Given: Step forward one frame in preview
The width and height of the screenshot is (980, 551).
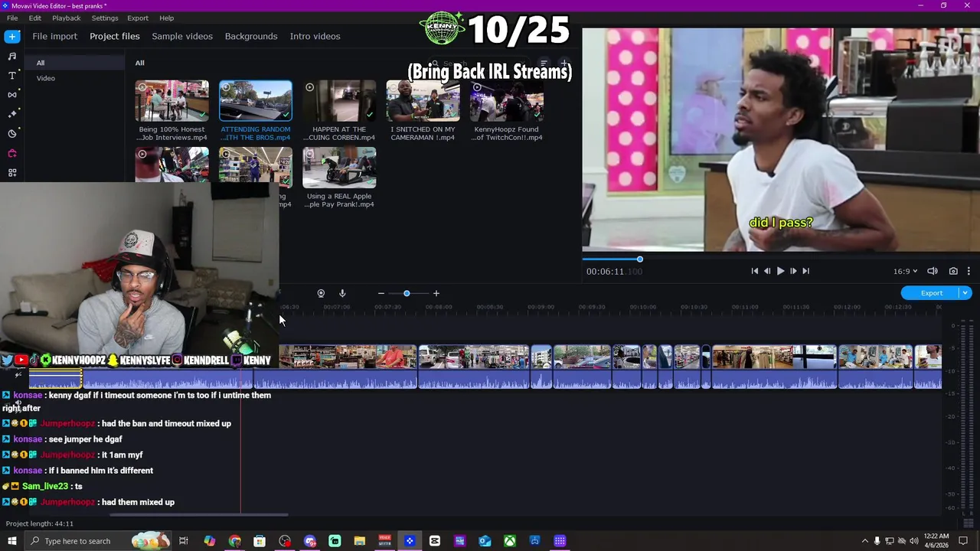Looking at the screenshot, I should click(x=793, y=271).
